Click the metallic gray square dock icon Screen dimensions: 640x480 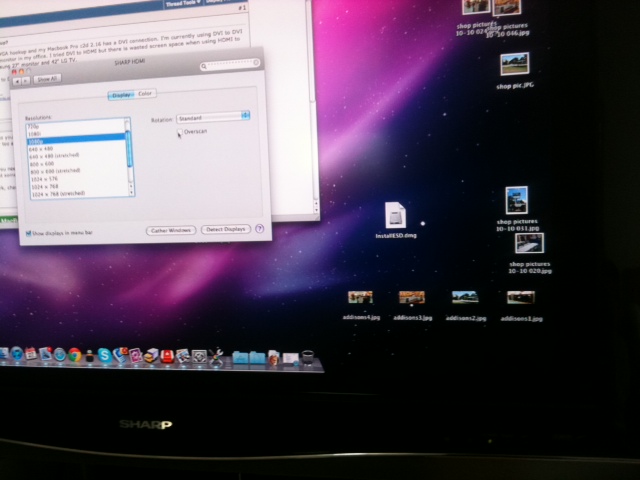tap(199, 357)
